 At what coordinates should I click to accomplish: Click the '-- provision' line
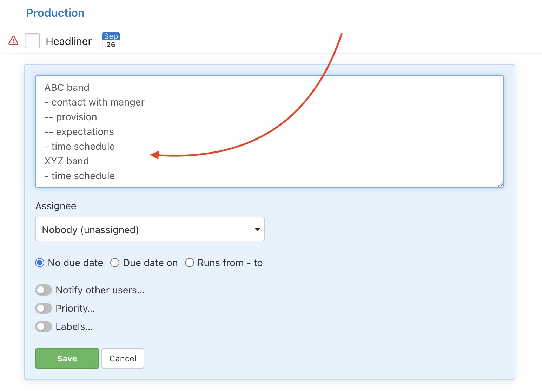click(x=71, y=117)
